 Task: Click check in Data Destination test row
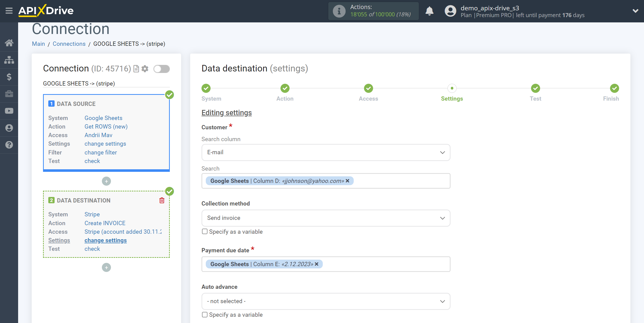point(92,249)
